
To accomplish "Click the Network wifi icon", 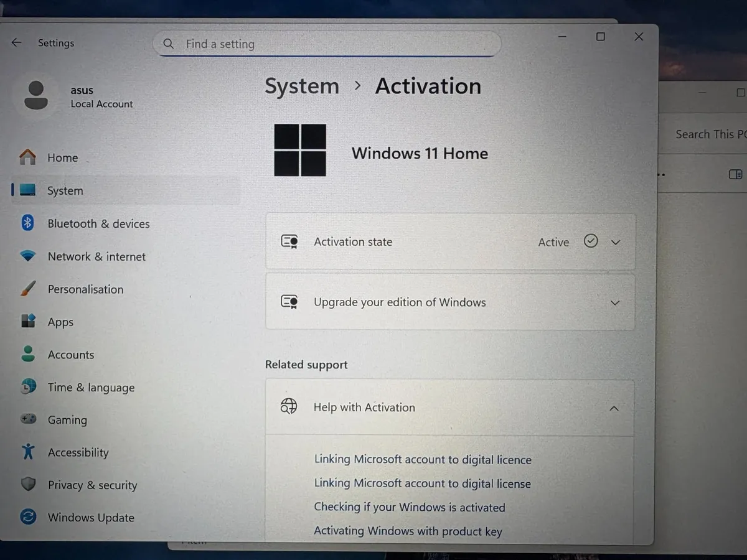I will (x=27, y=256).
